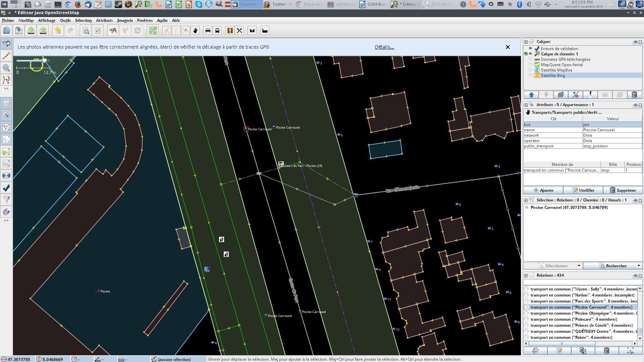This screenshot has width=644, height=362.
Task: Move selected layer up with blue arrow
Action: [x=531, y=95]
